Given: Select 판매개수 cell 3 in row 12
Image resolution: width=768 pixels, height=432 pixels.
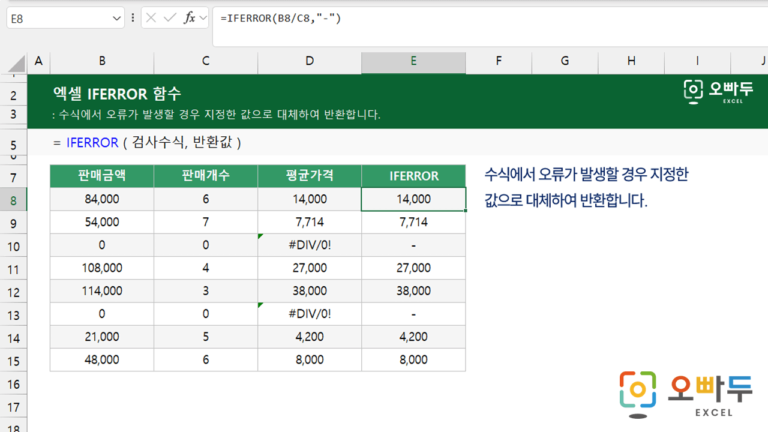Looking at the screenshot, I should [206, 291].
